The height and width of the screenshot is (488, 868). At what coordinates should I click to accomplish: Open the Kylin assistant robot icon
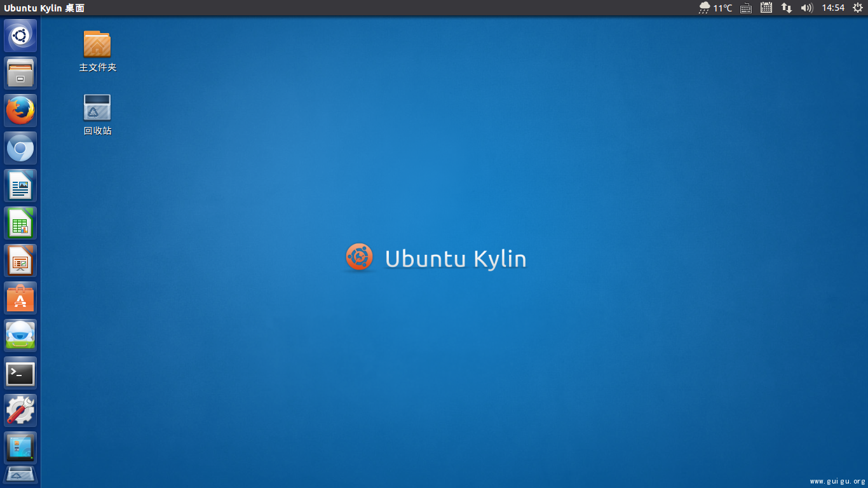[20, 335]
